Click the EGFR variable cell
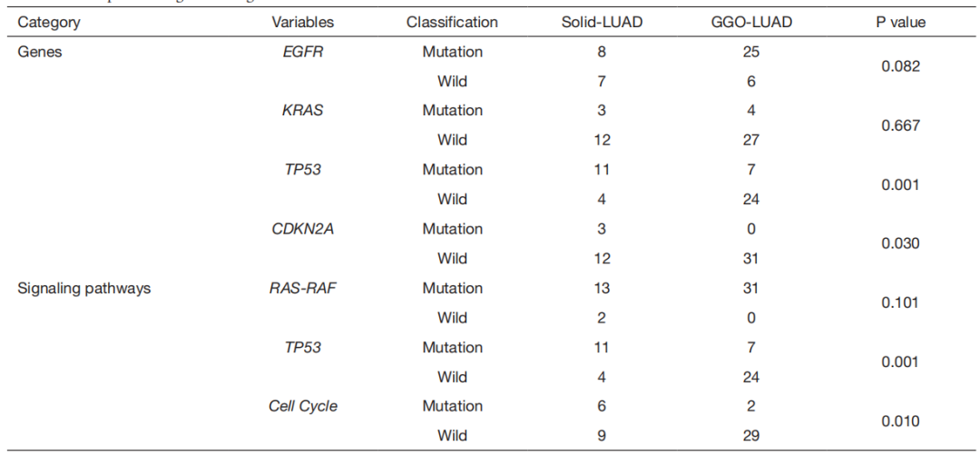The height and width of the screenshot is (456, 980). coord(302,52)
